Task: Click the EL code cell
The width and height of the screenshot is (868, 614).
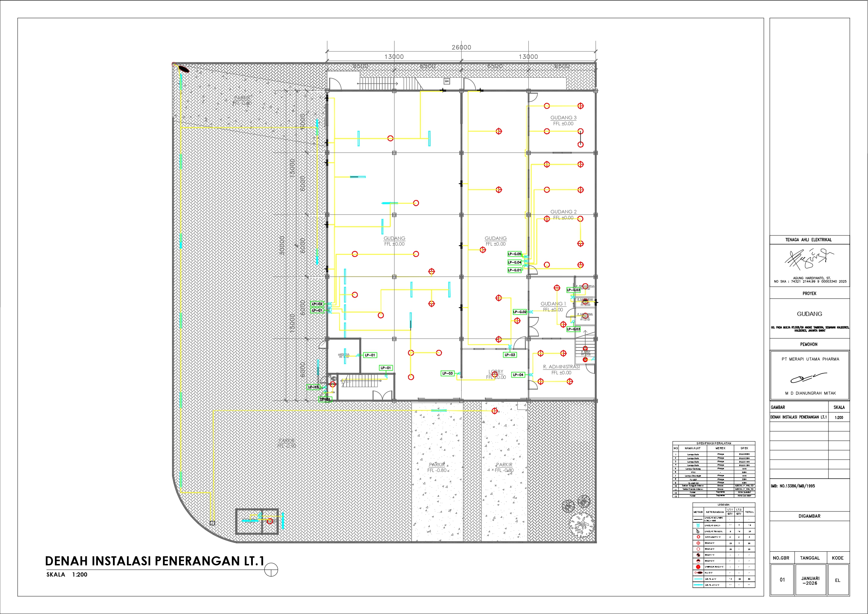Action: pos(838,580)
